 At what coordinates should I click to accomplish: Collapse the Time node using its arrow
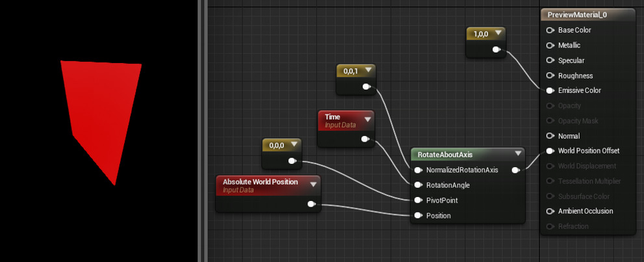(x=368, y=119)
